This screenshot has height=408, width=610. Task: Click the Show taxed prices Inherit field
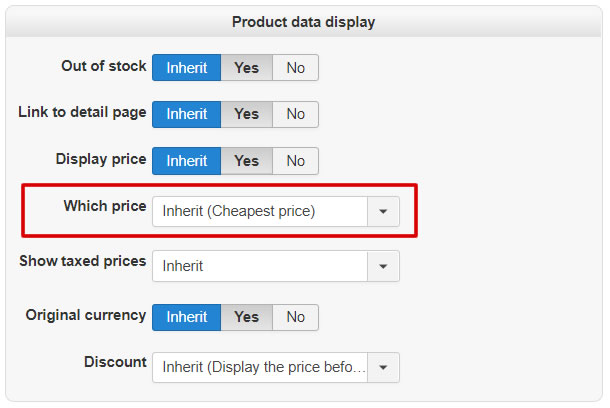pyautogui.click(x=259, y=266)
